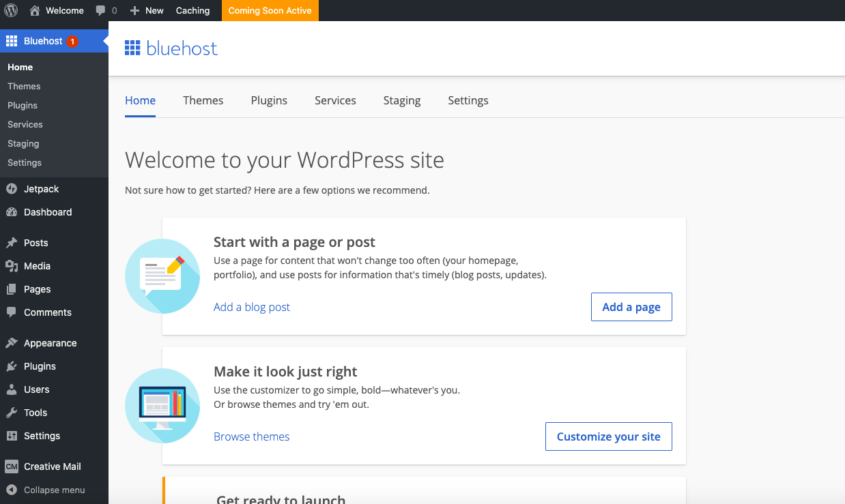Image resolution: width=845 pixels, height=504 pixels.
Task: Click the Make it look just right heading
Action: pos(285,372)
